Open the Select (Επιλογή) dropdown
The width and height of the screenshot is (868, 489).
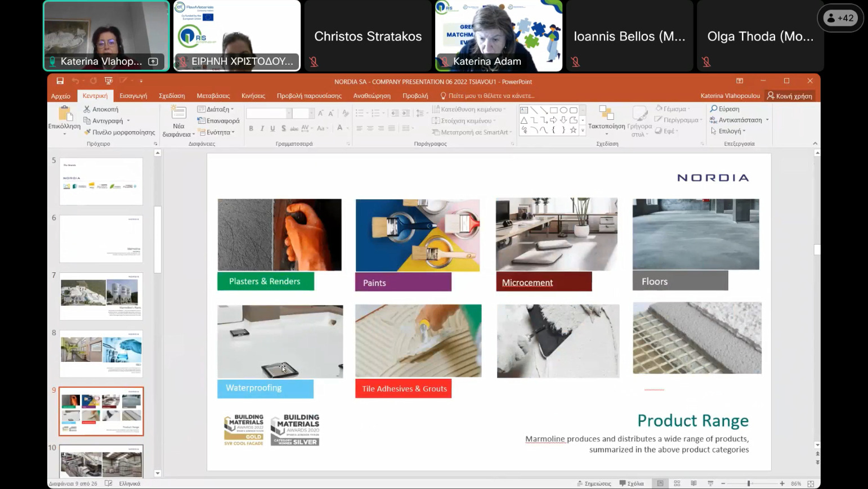(728, 131)
